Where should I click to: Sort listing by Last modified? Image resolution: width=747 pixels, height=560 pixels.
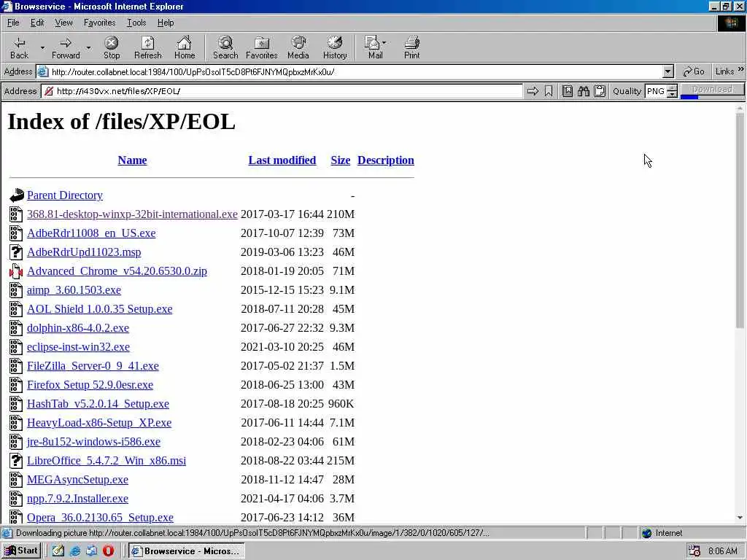(282, 160)
